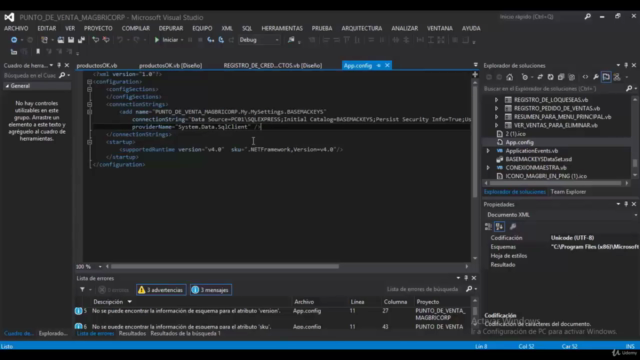Toggle the 3 mensajes filter

click(x=211, y=290)
